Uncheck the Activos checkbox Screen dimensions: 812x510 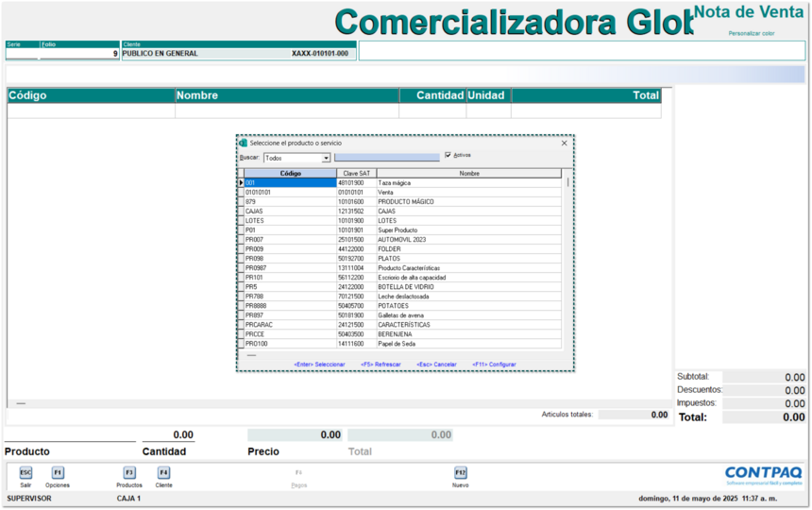pos(448,156)
